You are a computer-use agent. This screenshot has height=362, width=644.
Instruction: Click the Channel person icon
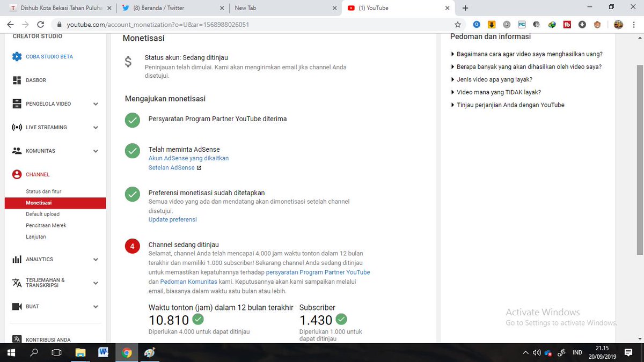[17, 174]
